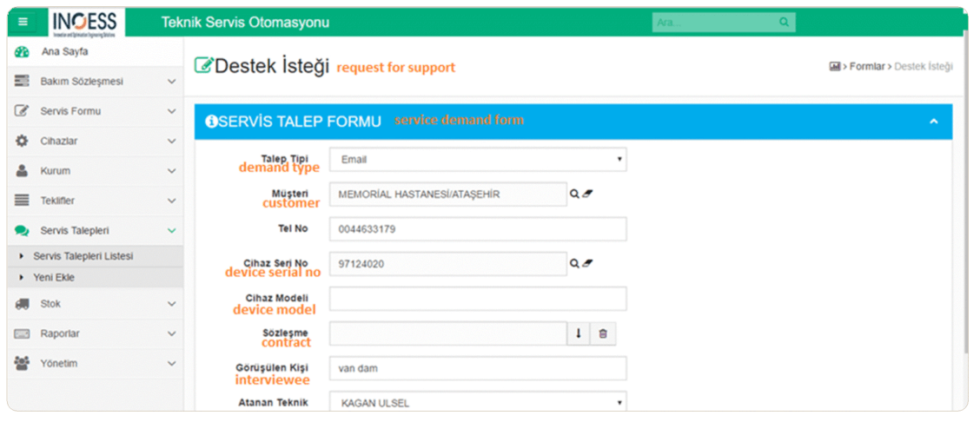Click the Stok truck icon
The image size is (980, 422).
22,304
